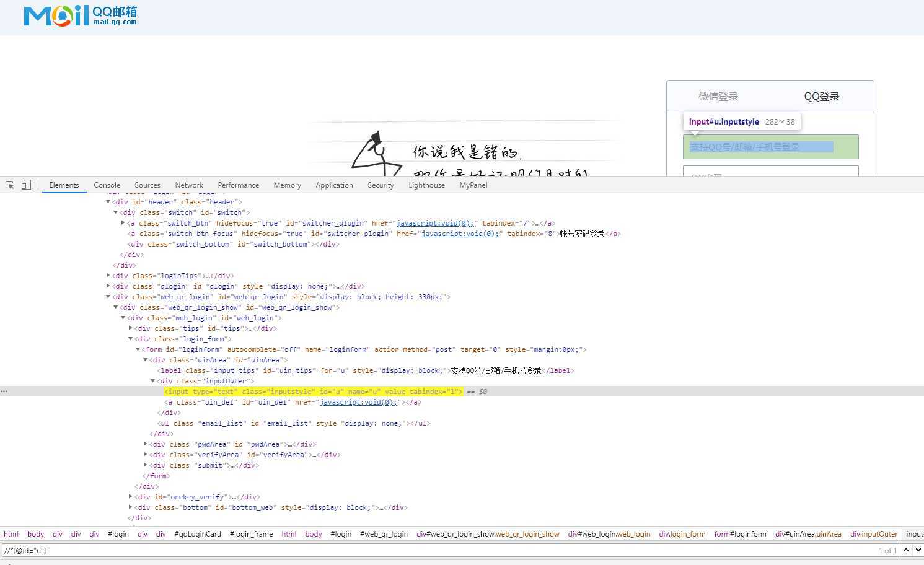Click the QQ Mail logo
The width and height of the screenshot is (924, 565).
81,15
